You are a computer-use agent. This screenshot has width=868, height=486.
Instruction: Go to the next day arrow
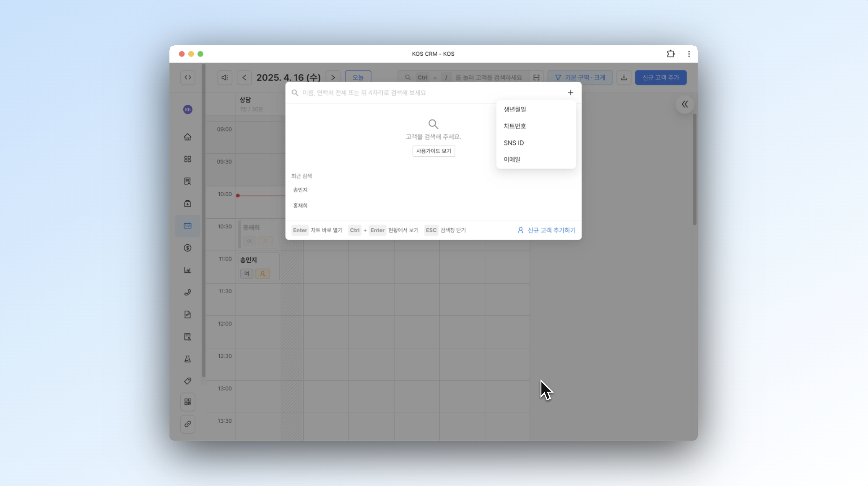(x=333, y=78)
